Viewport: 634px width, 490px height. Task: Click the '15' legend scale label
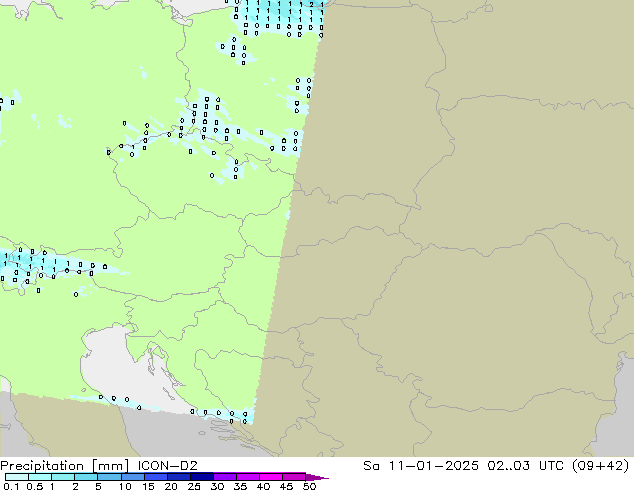[148, 486]
